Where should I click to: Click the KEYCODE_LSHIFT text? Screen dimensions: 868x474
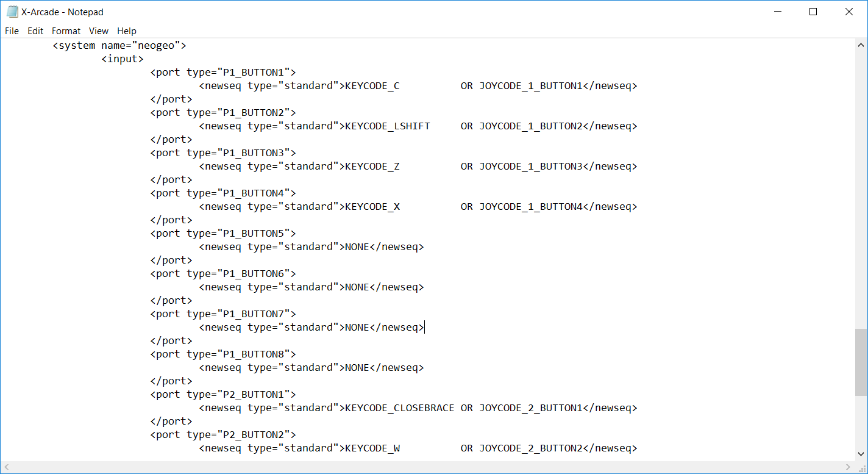[388, 126]
